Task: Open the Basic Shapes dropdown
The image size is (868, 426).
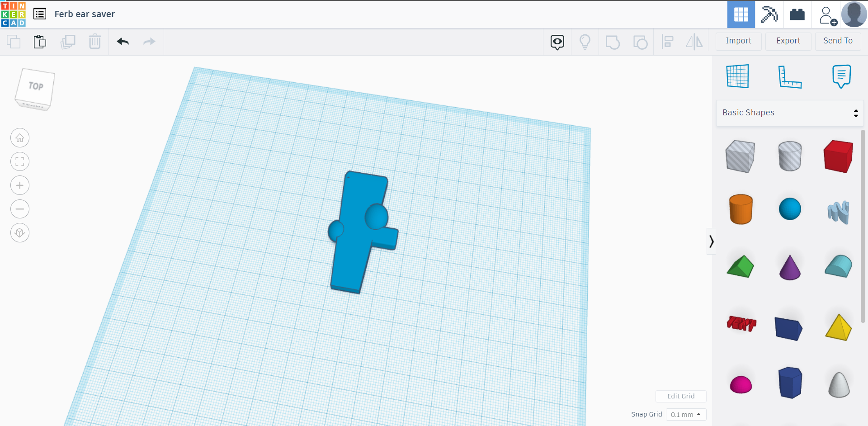Action: click(x=789, y=113)
